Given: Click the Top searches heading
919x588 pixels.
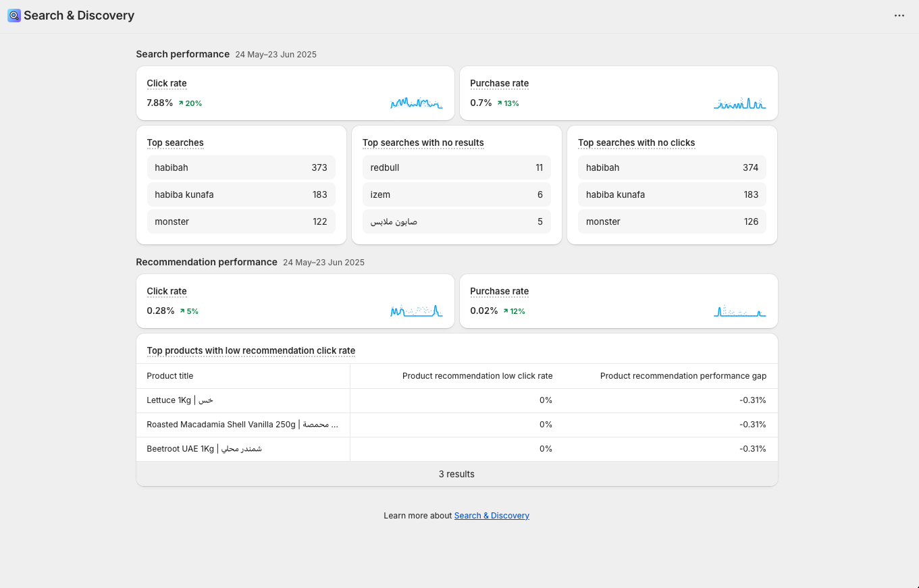Looking at the screenshot, I should pos(176,143).
